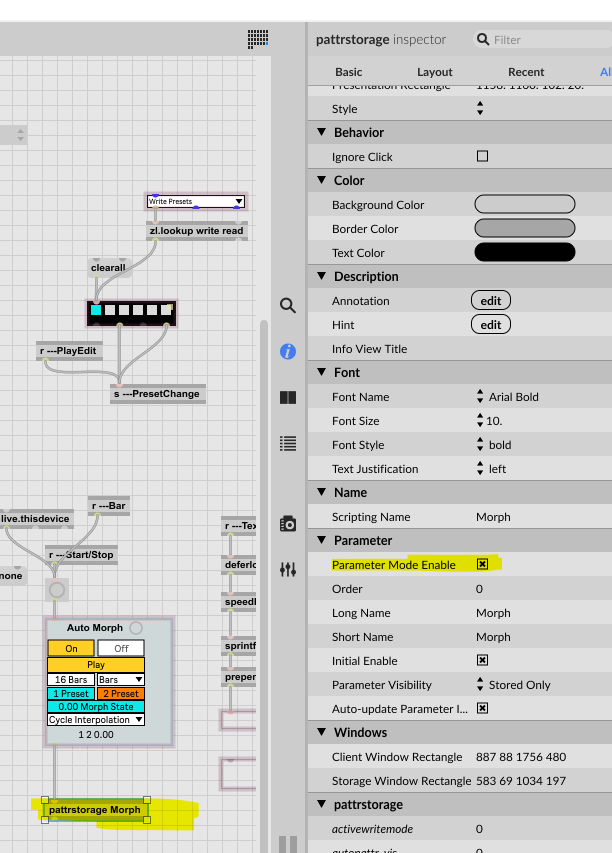Click the mixer sliders sidebar icon
The image size is (612, 853).
pyautogui.click(x=288, y=569)
